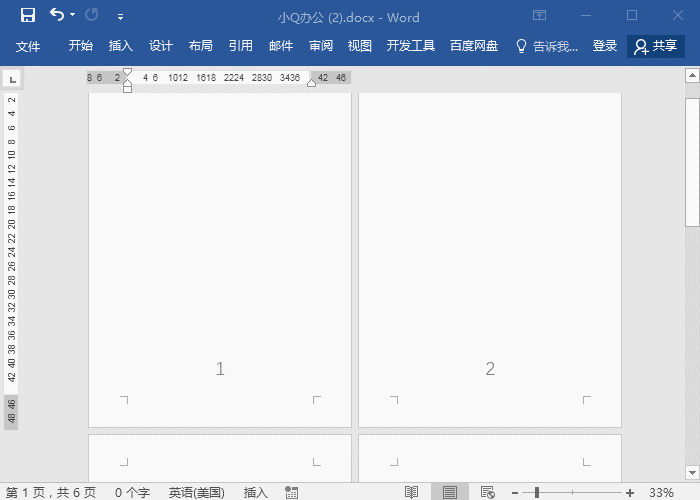700x500 pixels.
Task: Click the page number 2 footer
Action: 490,369
